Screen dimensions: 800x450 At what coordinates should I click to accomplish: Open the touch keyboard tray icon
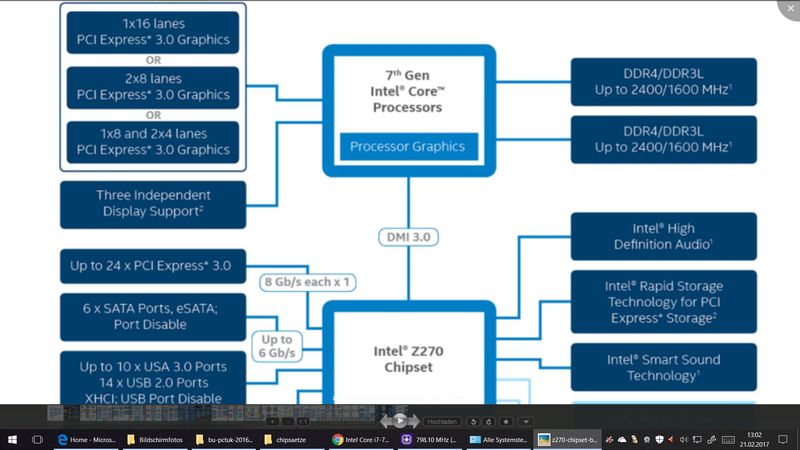click(728, 440)
